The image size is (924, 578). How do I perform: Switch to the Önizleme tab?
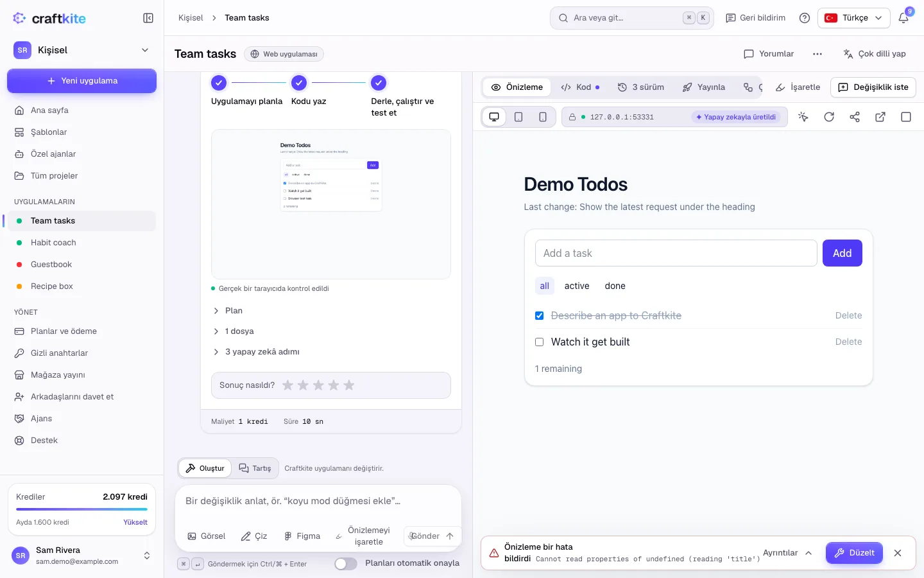click(x=517, y=87)
